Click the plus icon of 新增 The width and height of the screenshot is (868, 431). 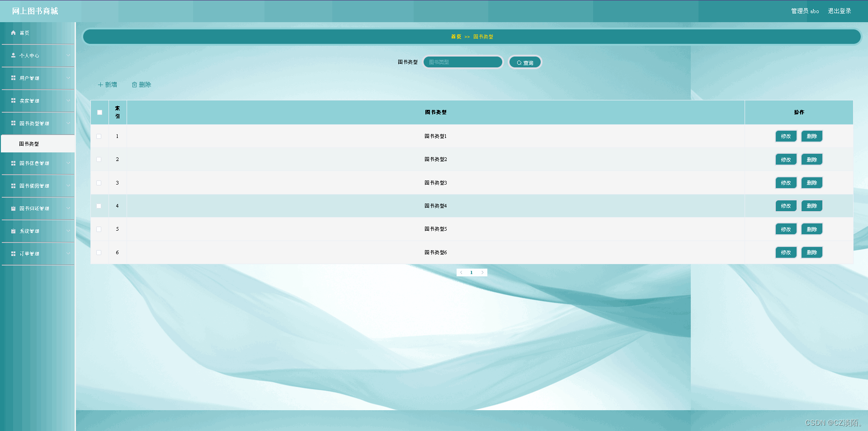click(x=100, y=85)
